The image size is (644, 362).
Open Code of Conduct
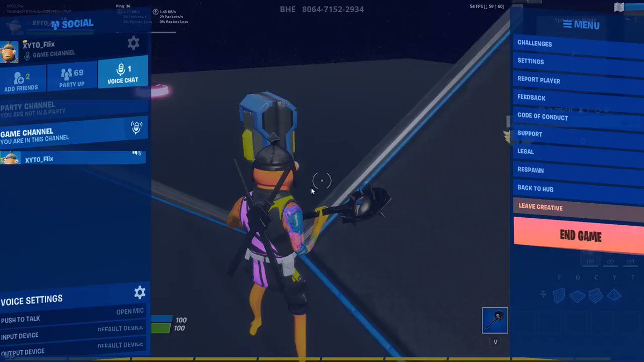[579, 119]
